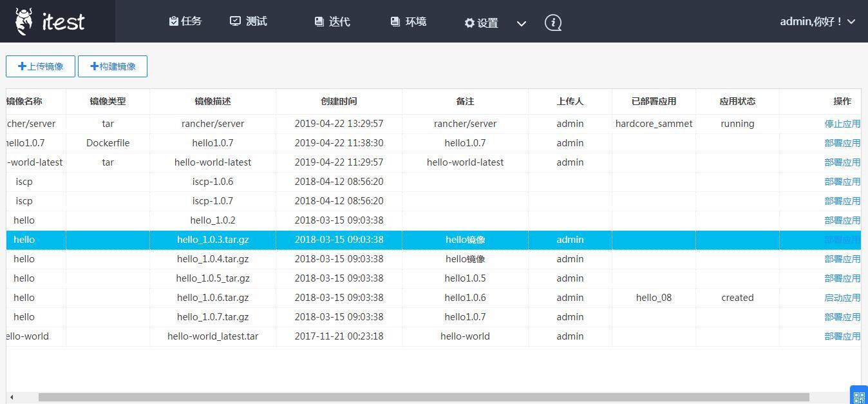The height and width of the screenshot is (404, 868).
Task: Click the clipboard icon beside 任务
Action: point(173,20)
